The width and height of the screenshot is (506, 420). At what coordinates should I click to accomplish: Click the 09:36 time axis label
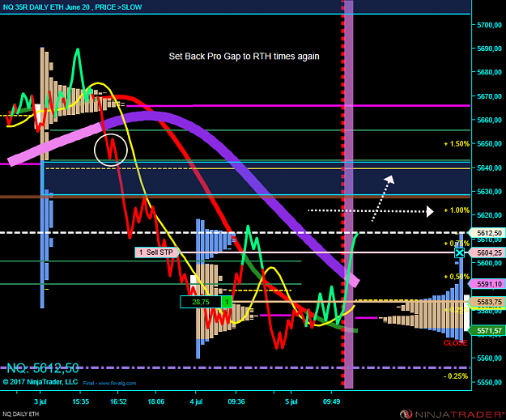tap(236, 401)
